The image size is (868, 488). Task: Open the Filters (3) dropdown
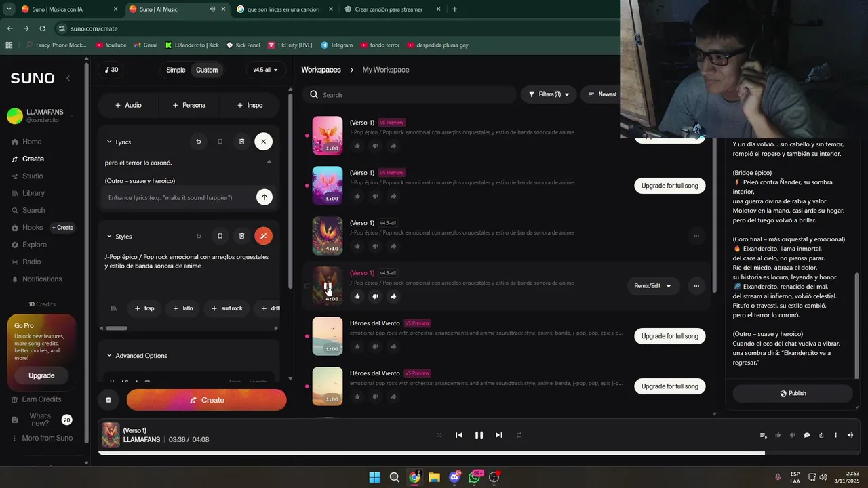pyautogui.click(x=549, y=94)
